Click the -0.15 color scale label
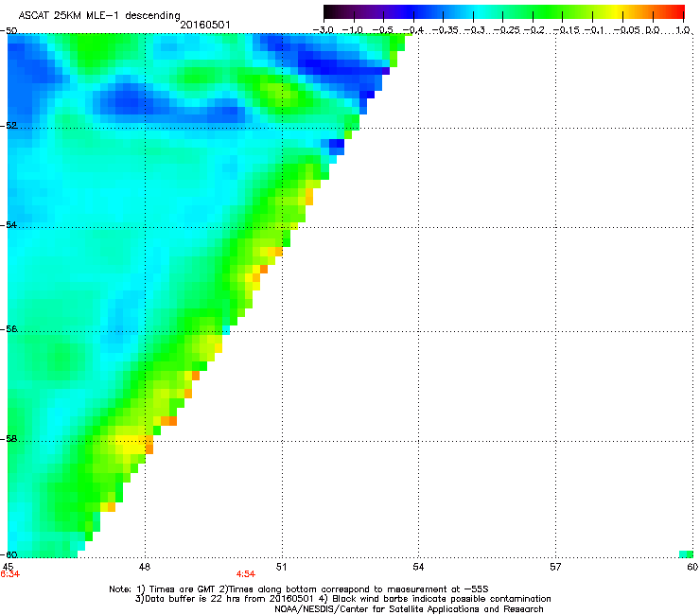 click(x=565, y=30)
